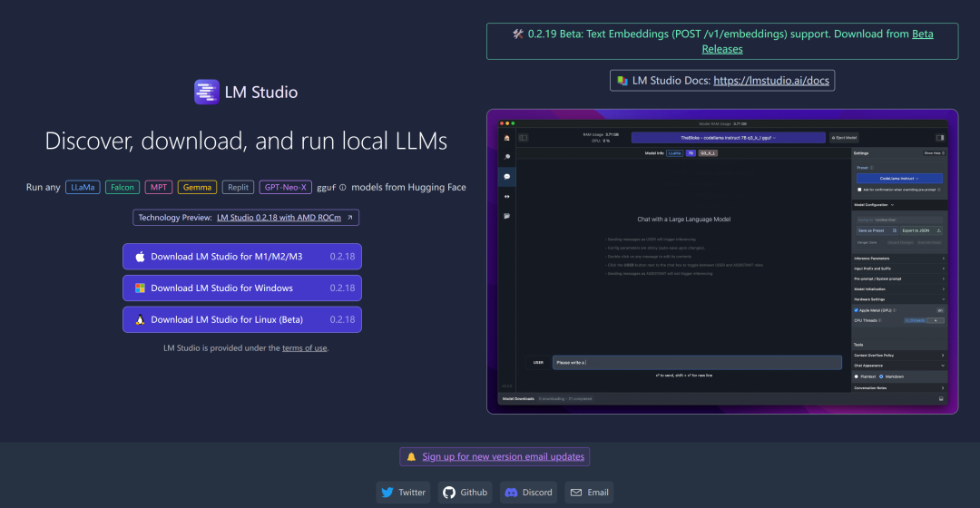980x508 pixels.
Task: Tick 'Ask for confirmation when overriding pre-prompt' checkbox
Action: (859, 190)
